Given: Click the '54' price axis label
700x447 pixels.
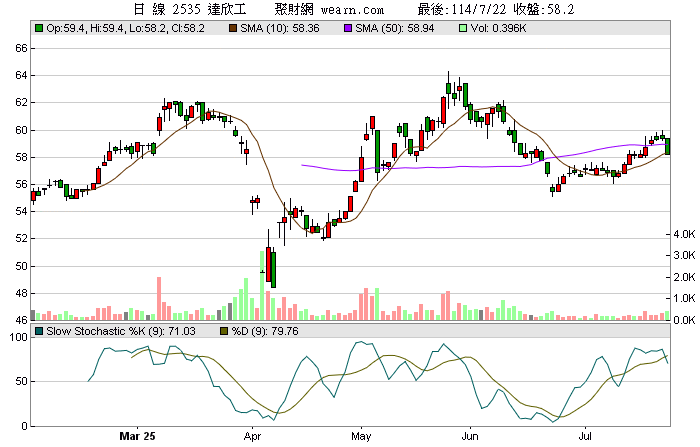Looking at the screenshot, I should (21, 211).
